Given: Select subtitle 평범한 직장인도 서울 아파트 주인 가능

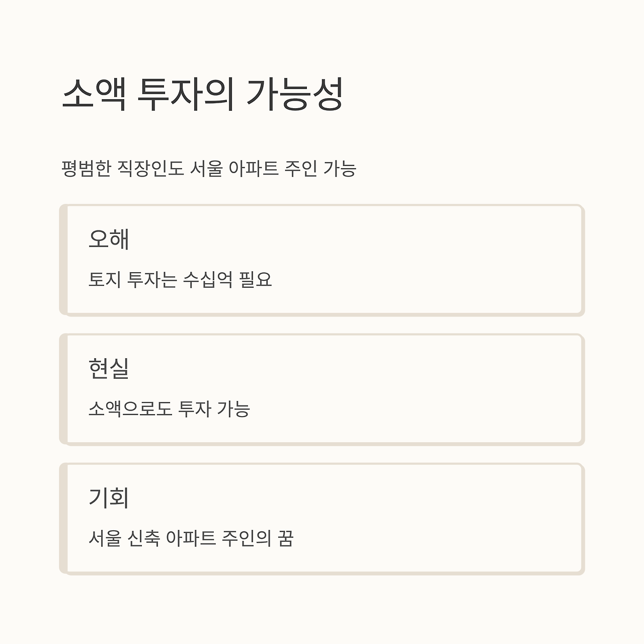Looking at the screenshot, I should click(x=208, y=169).
